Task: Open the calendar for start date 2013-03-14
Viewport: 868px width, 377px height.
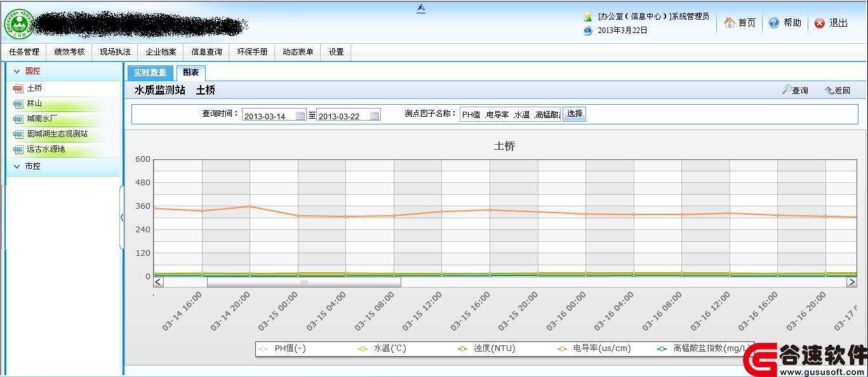Action: 300,116
